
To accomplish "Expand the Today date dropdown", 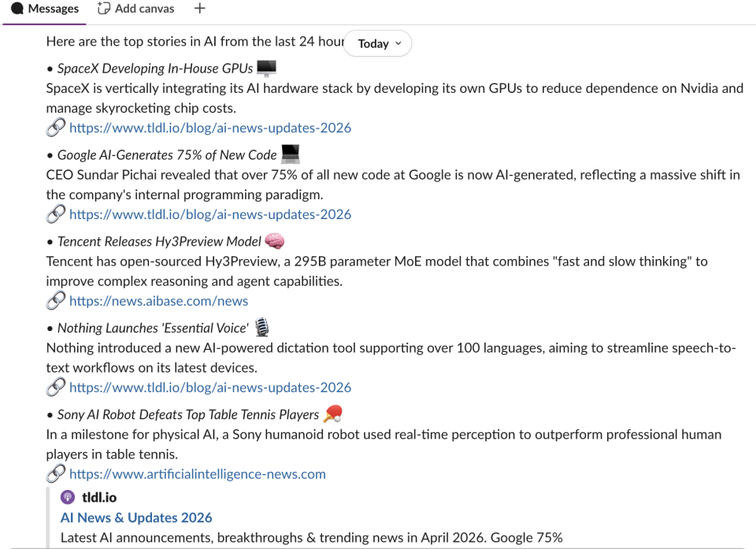I will (x=378, y=43).
